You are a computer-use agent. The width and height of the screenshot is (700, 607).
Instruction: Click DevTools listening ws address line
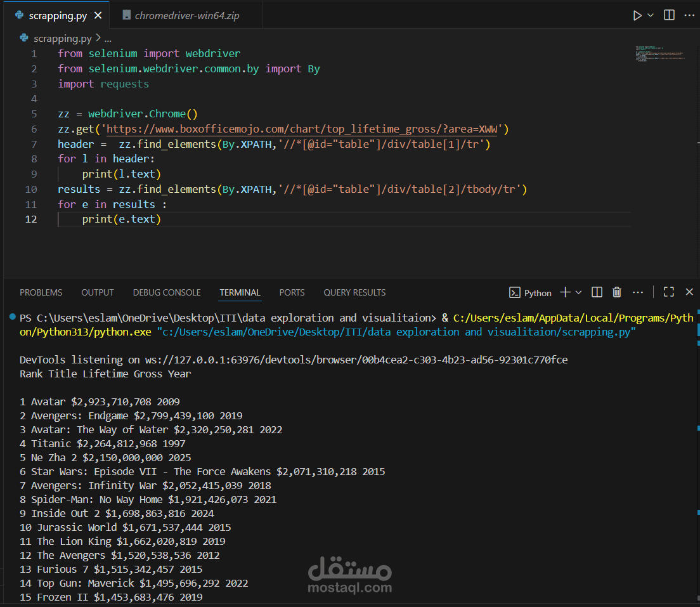[294, 360]
